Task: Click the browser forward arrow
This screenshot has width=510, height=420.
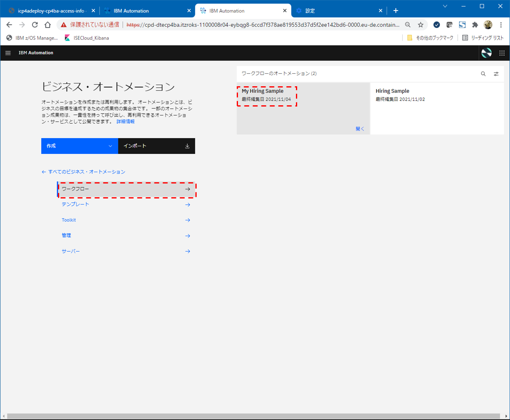Action: click(x=22, y=25)
